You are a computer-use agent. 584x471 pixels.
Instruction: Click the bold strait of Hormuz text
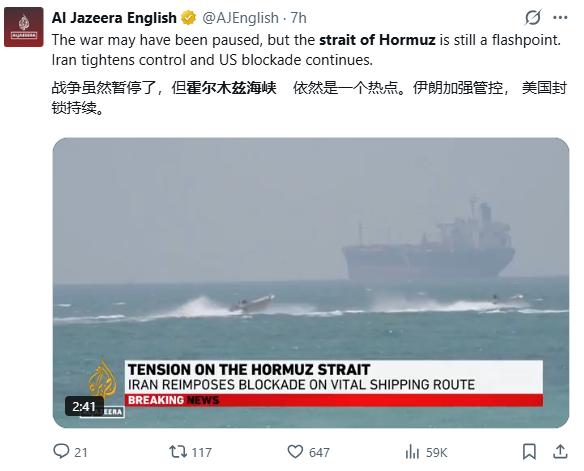(377, 40)
